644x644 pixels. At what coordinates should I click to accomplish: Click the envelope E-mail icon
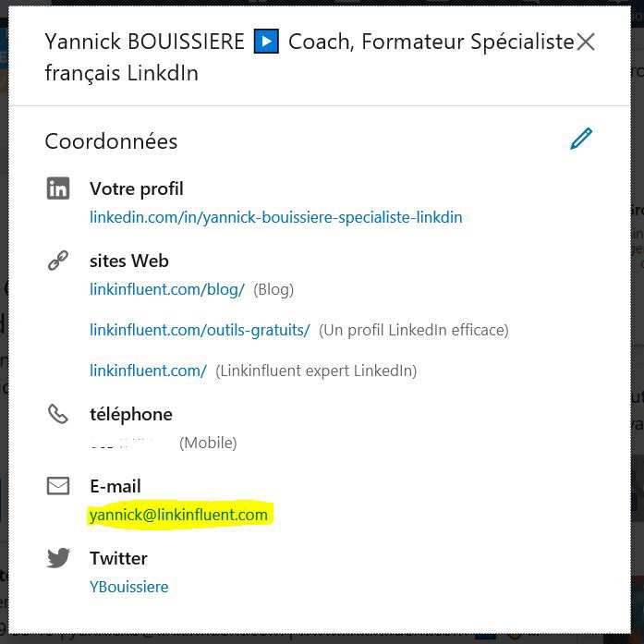click(x=58, y=485)
